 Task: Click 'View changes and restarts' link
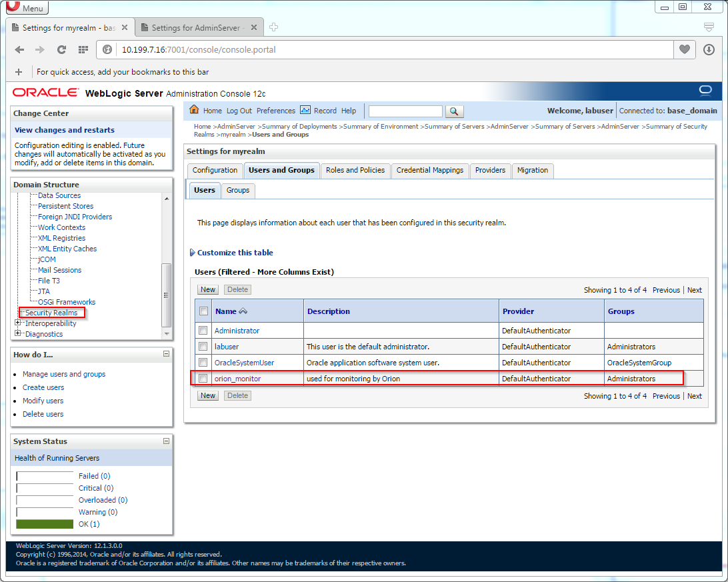(x=65, y=130)
